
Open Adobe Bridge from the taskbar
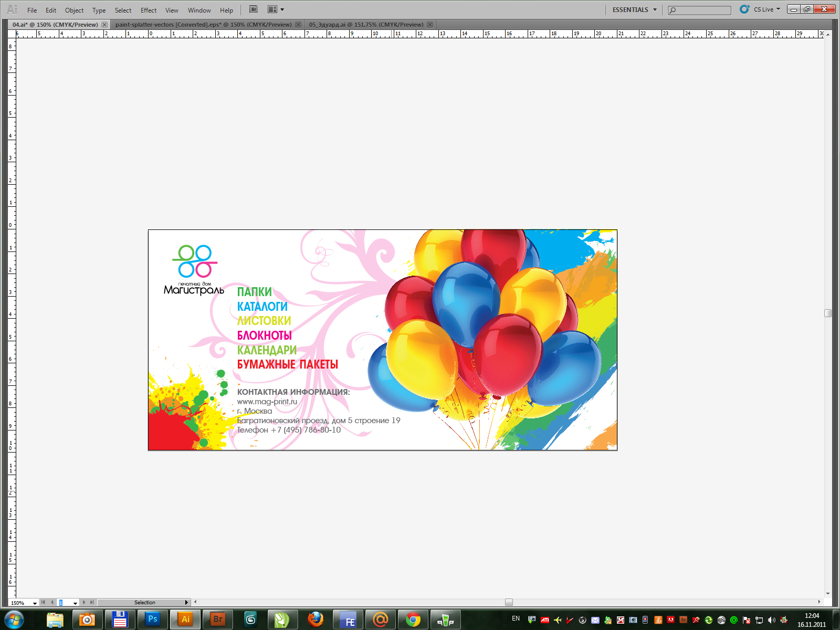218,620
